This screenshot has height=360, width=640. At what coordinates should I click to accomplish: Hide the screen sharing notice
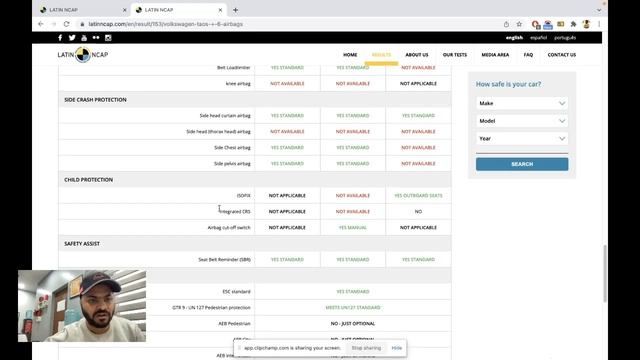point(397,348)
